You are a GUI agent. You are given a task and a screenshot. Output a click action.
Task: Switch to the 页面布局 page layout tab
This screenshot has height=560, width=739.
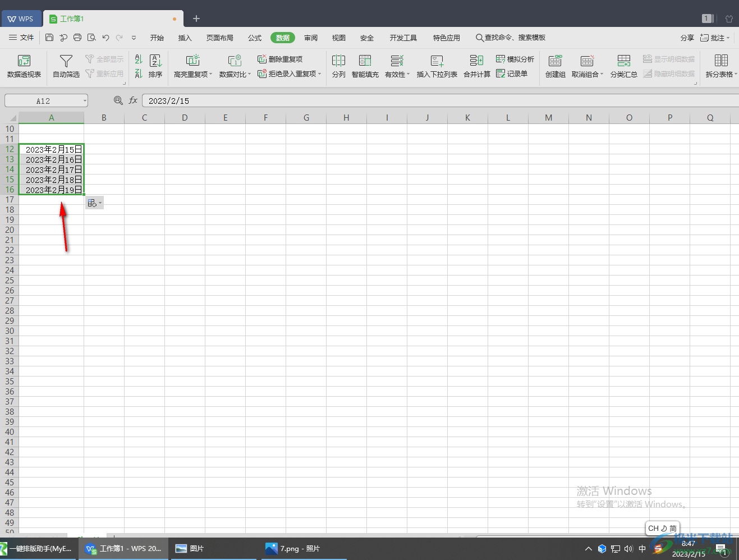(x=219, y=38)
